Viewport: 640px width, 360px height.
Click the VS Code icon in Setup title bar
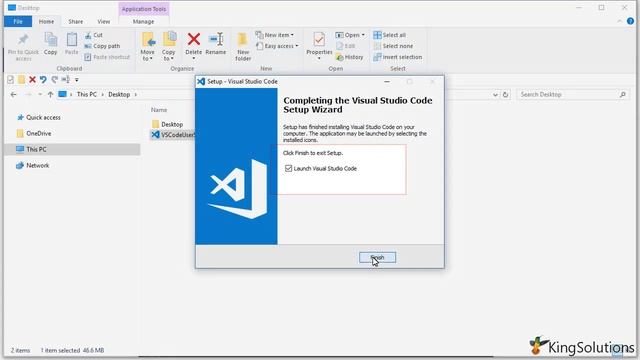point(201,82)
